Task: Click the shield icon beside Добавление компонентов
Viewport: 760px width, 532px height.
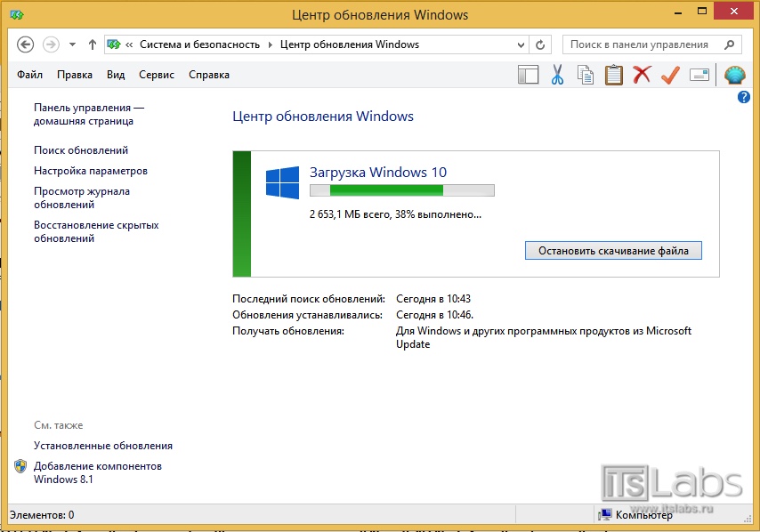Action: pyautogui.click(x=20, y=466)
